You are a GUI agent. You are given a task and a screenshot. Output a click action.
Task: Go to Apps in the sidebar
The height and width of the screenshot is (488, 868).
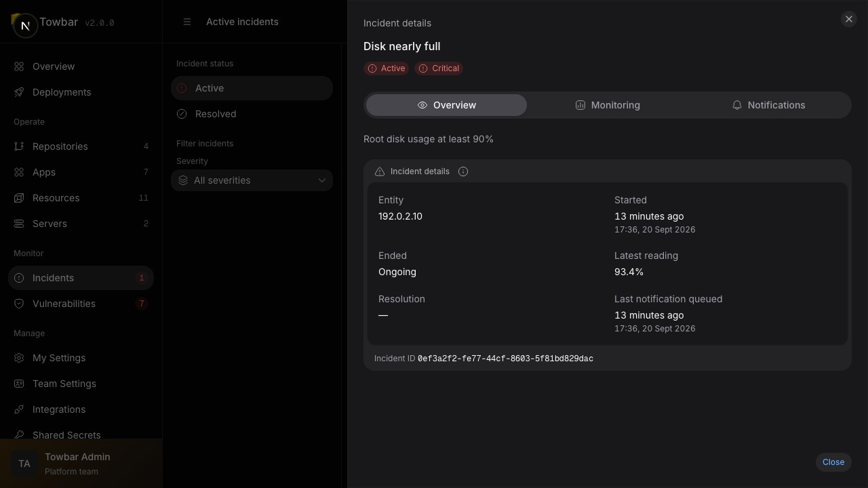click(x=81, y=172)
